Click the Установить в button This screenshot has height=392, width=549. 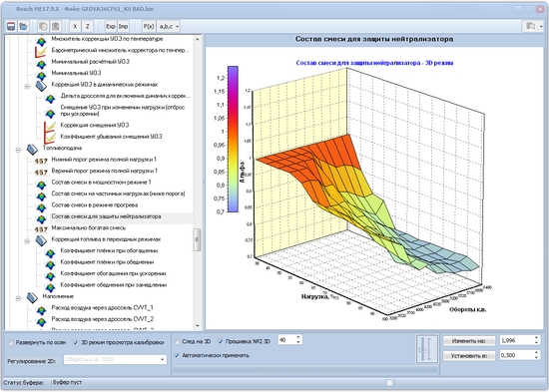469,356
